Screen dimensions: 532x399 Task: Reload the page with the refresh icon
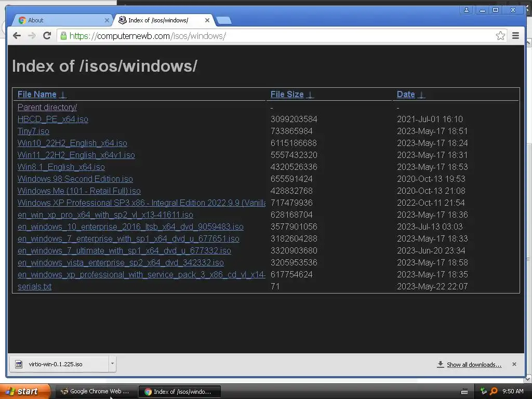(47, 35)
